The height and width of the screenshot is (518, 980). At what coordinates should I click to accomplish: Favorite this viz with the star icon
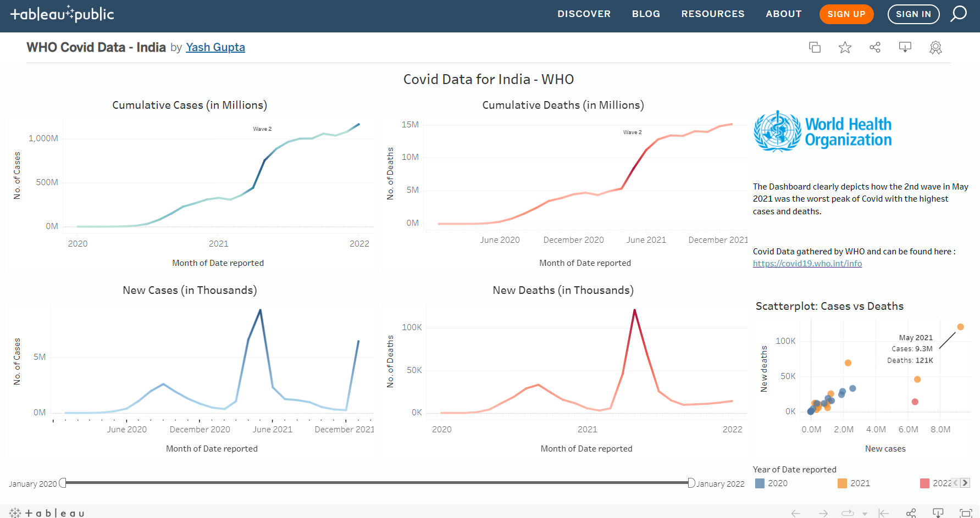845,47
